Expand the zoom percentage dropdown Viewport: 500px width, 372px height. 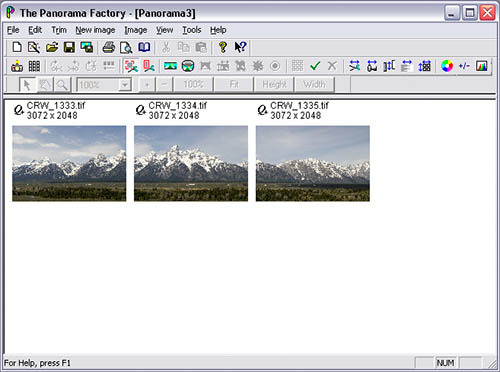pyautogui.click(x=124, y=85)
